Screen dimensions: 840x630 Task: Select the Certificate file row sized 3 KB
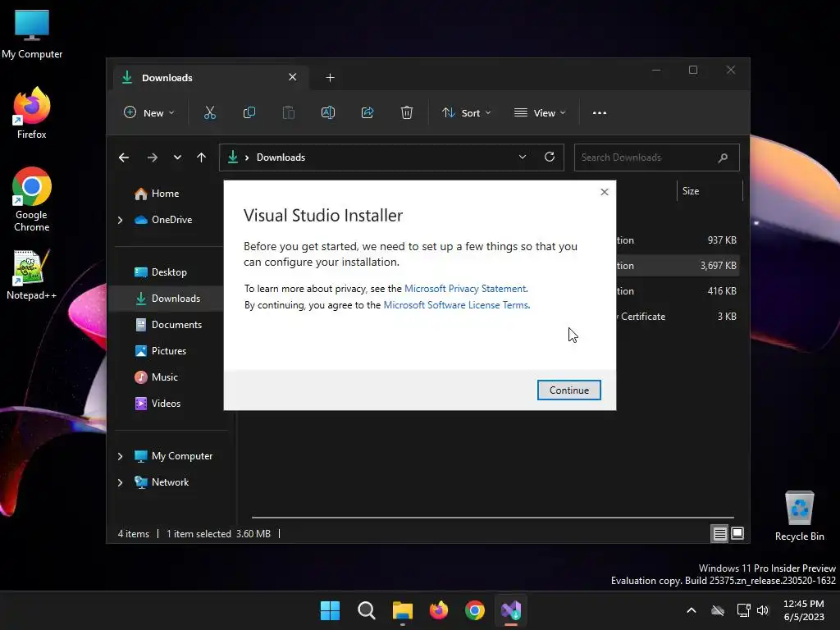(678, 317)
